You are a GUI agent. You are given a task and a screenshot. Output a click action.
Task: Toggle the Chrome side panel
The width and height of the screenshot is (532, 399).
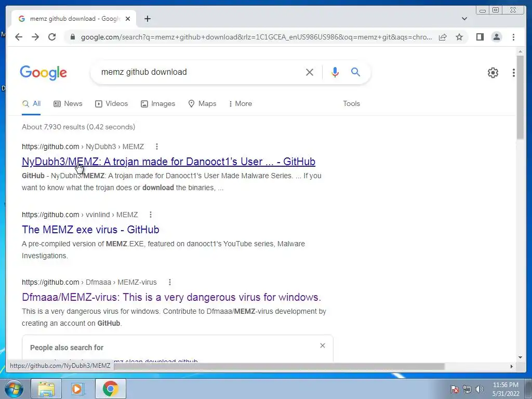click(x=480, y=37)
